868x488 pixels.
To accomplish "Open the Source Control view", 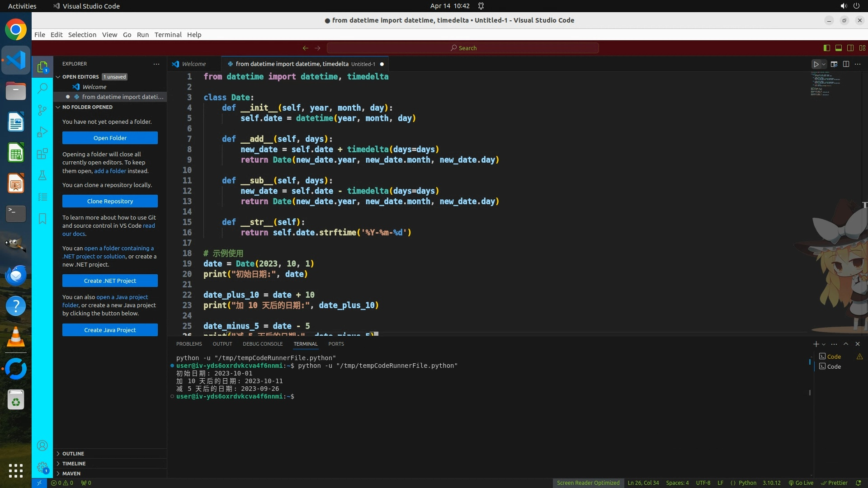I will click(42, 110).
